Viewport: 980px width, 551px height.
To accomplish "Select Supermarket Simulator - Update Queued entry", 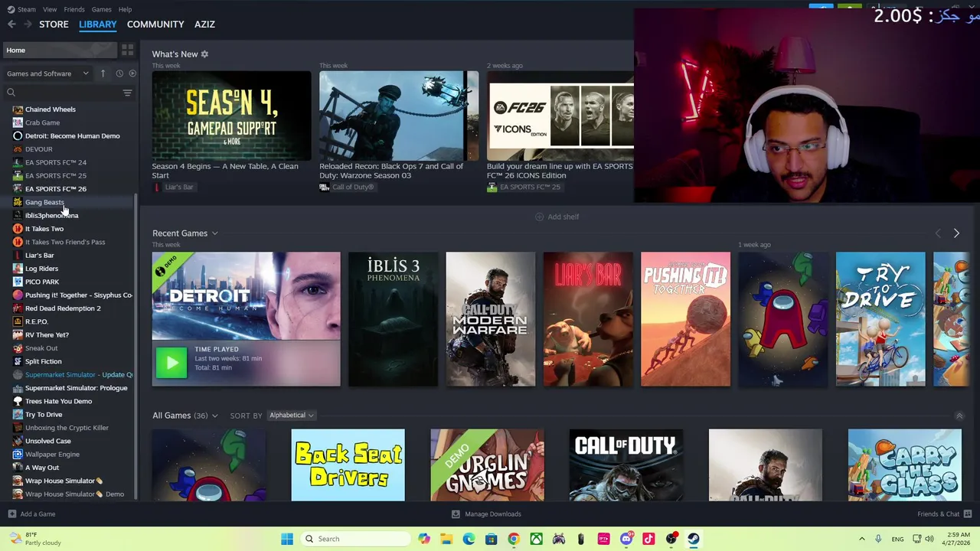I will (78, 375).
